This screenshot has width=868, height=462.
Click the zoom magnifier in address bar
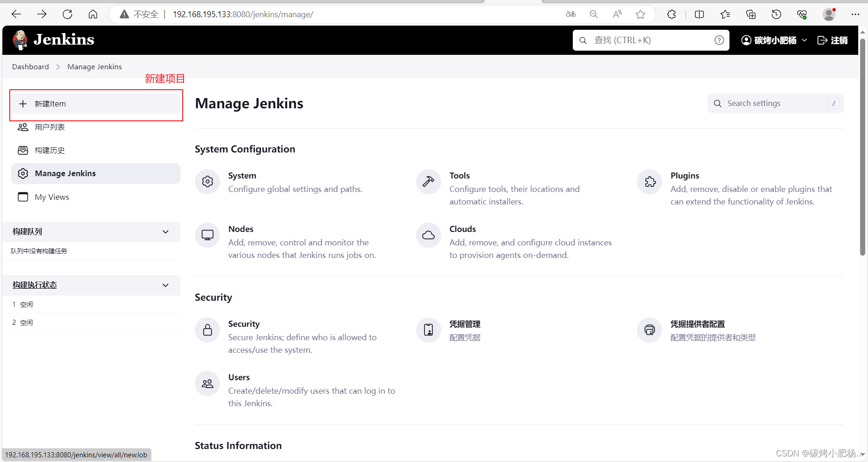pyautogui.click(x=594, y=14)
